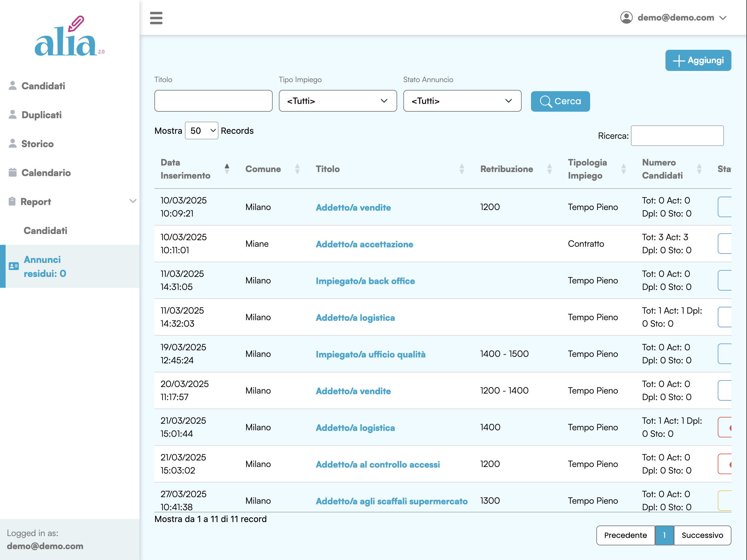Sort by Retribuzione column arrows
The image size is (747, 560).
(549, 169)
